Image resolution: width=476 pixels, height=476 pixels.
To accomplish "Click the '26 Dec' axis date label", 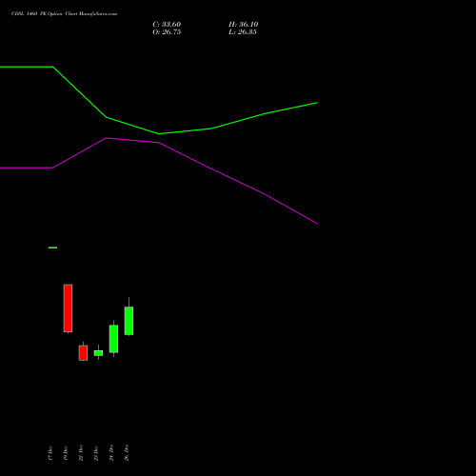I will click(x=127, y=452).
